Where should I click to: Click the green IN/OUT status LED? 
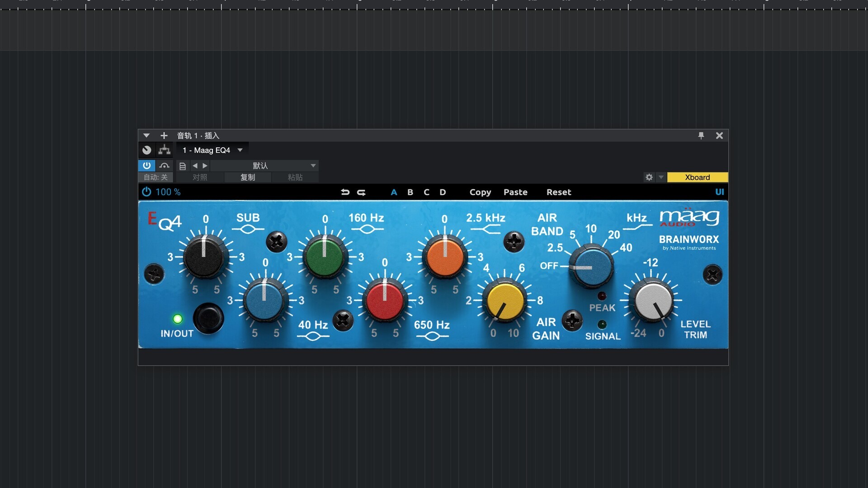click(x=178, y=319)
